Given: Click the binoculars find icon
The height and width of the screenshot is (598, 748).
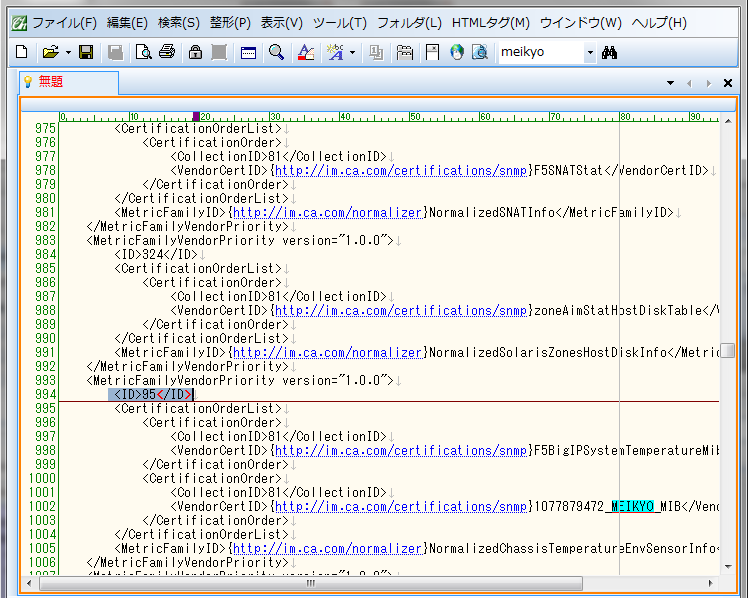Looking at the screenshot, I should (x=612, y=52).
